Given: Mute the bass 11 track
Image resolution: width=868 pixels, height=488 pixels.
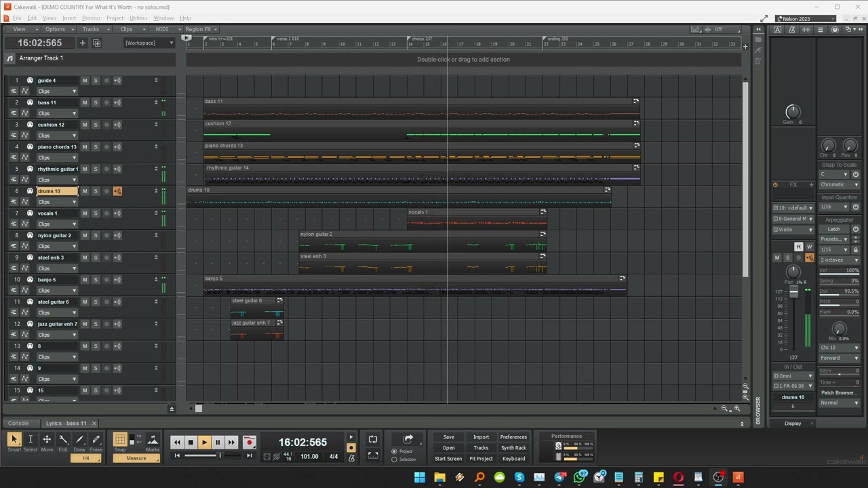Looking at the screenshot, I should pyautogui.click(x=85, y=102).
